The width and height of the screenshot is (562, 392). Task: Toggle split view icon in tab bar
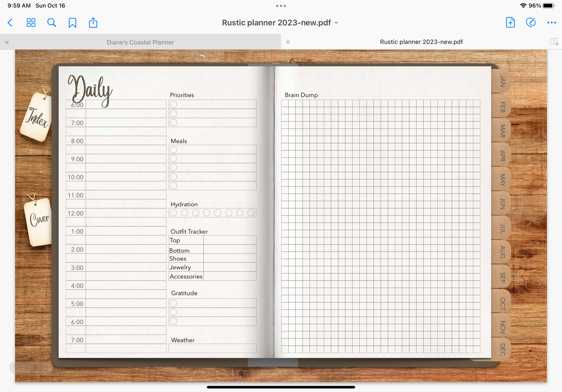[554, 42]
